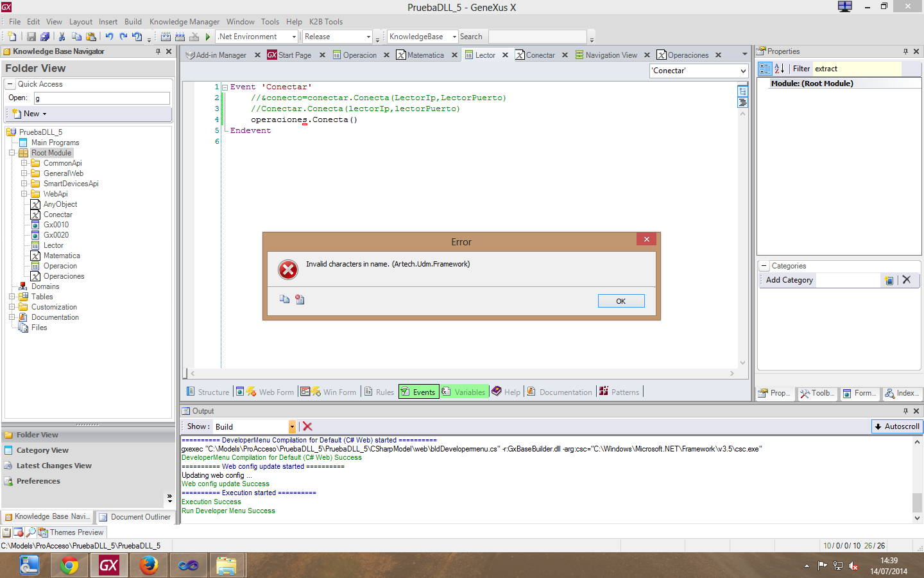Click the add category icon beside Add Category

(x=889, y=280)
